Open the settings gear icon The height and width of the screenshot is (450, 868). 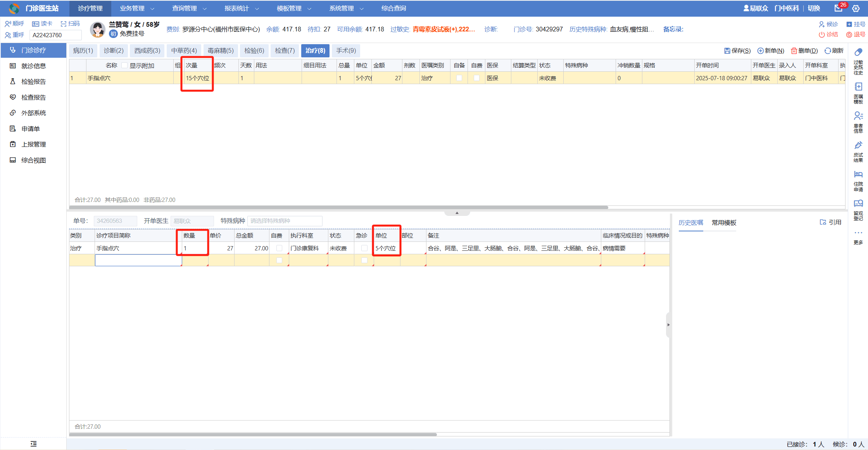[x=856, y=9]
